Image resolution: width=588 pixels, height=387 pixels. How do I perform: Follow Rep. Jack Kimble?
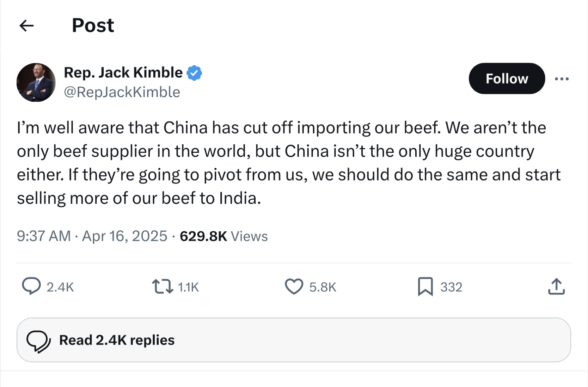(507, 79)
